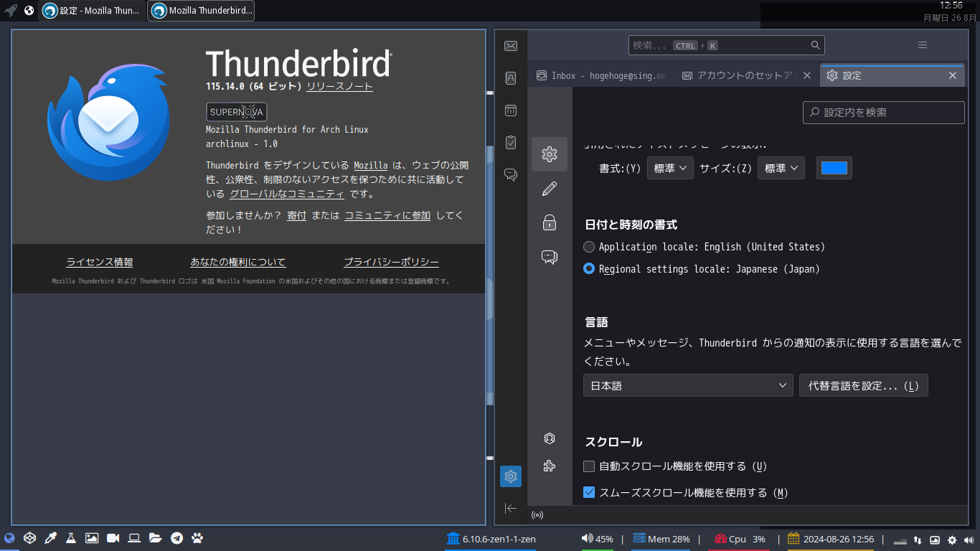
Task: Click the 代替言語を設定... button
Action: point(864,385)
